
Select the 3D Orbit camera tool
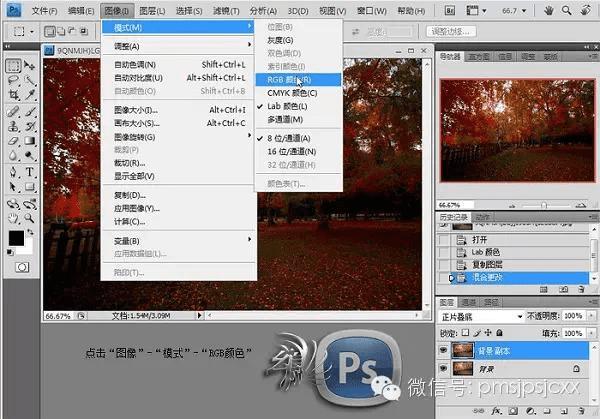tap(29, 204)
